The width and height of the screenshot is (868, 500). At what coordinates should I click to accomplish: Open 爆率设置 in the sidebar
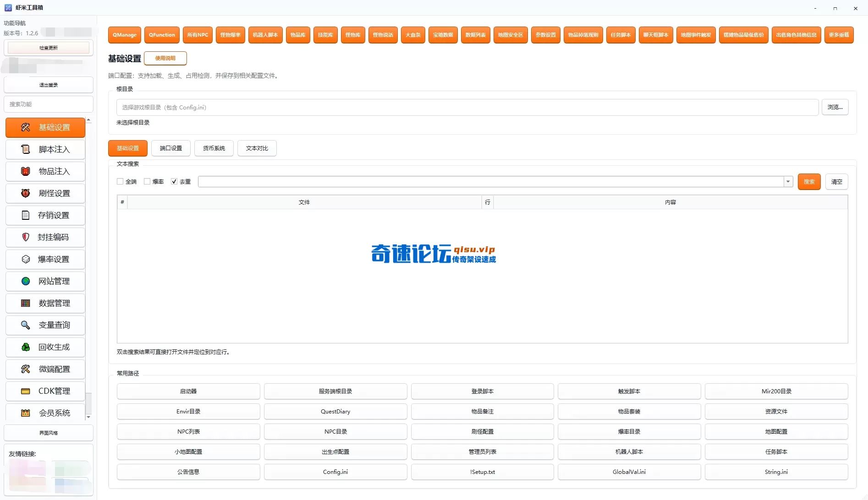click(45, 259)
